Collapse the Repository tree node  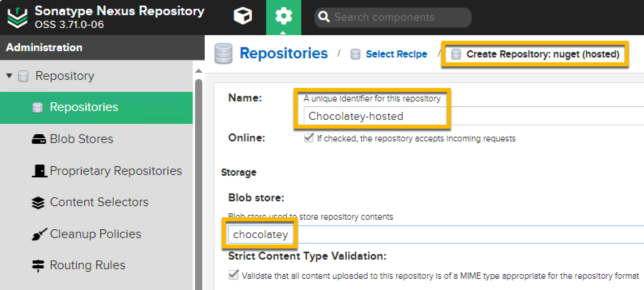coord(9,75)
